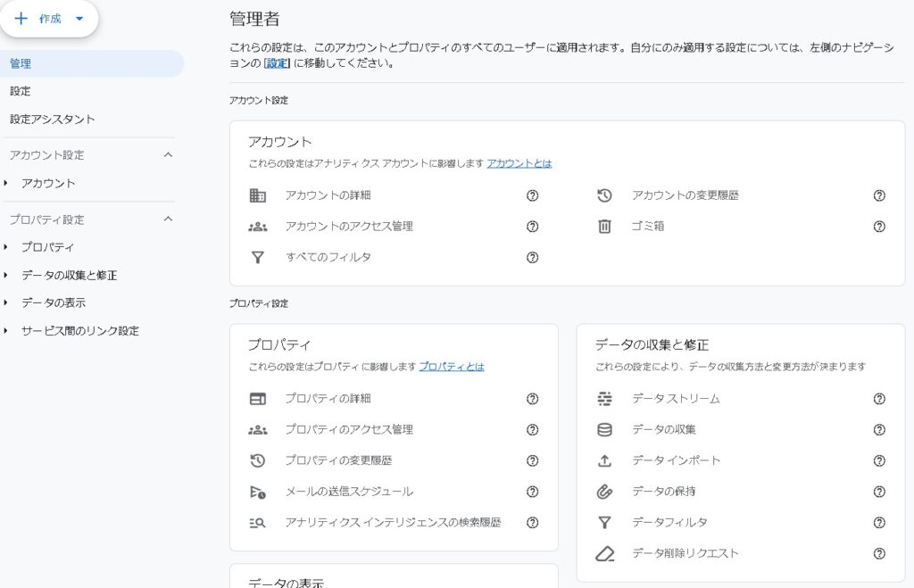Click the funnel icon for すべてのフィルタ
Image resolution: width=914 pixels, height=588 pixels.
click(x=257, y=257)
